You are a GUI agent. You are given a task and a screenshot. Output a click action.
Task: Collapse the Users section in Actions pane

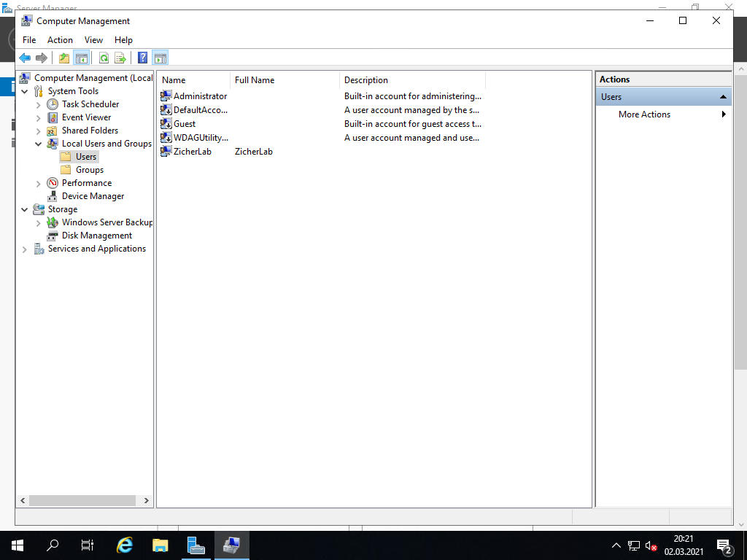[x=723, y=97]
